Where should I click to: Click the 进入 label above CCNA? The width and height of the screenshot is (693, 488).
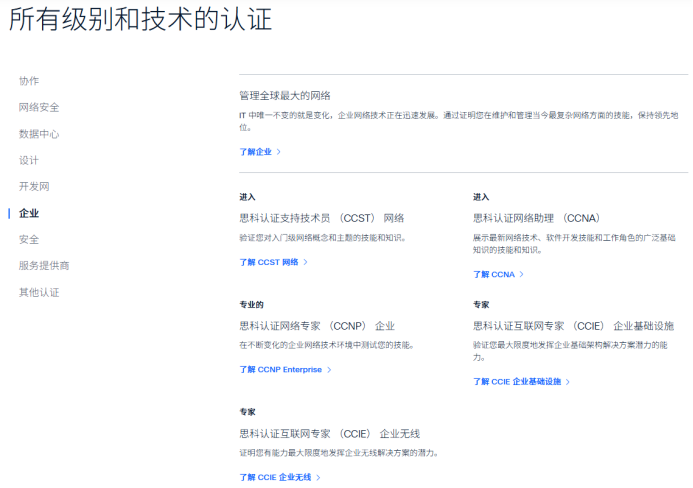tap(481, 197)
